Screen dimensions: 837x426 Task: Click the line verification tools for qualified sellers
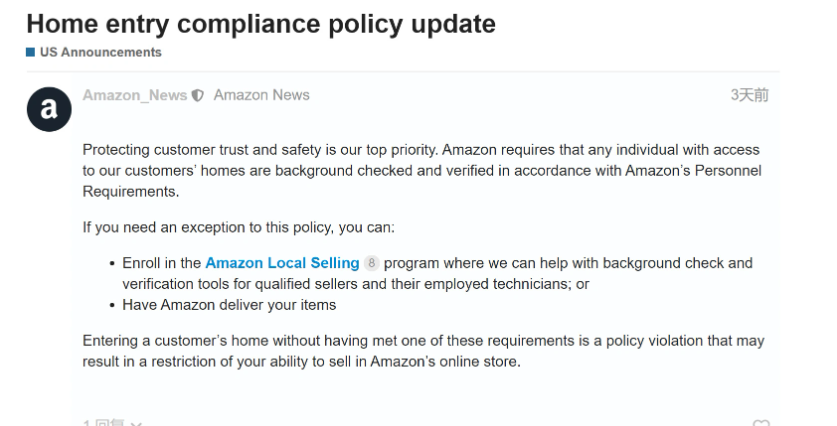pyautogui.click(x=356, y=284)
